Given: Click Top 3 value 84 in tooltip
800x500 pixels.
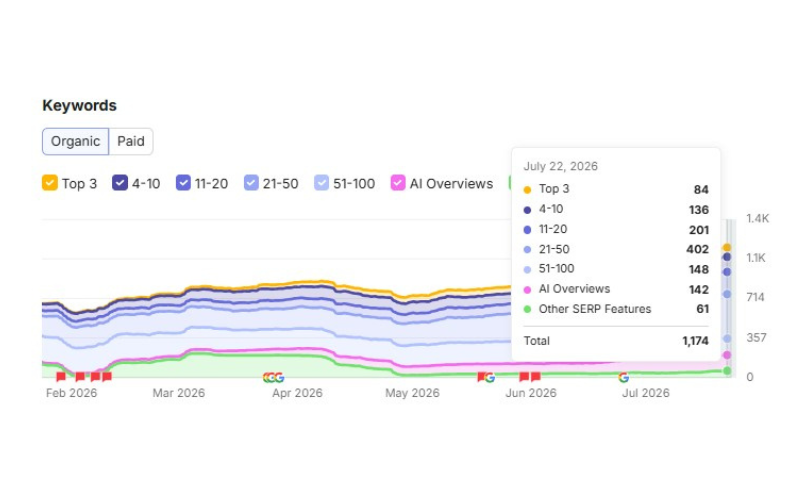Looking at the screenshot, I should point(701,190).
